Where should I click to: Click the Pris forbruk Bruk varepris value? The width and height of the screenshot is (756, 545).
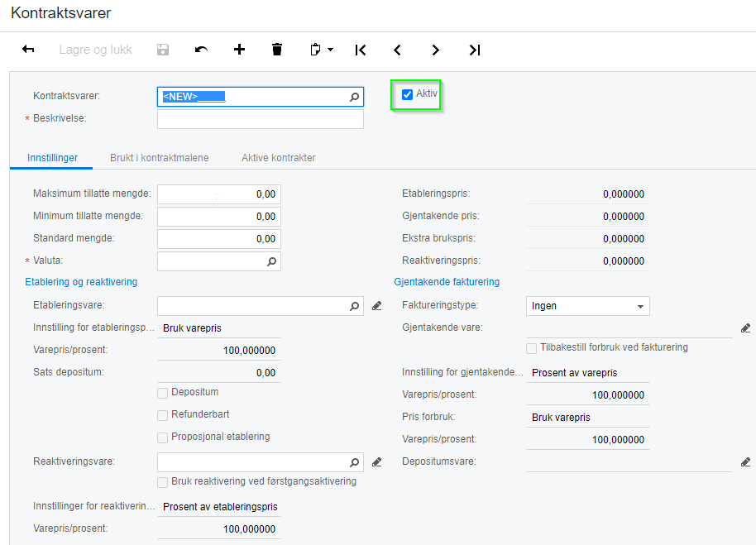tap(561, 418)
